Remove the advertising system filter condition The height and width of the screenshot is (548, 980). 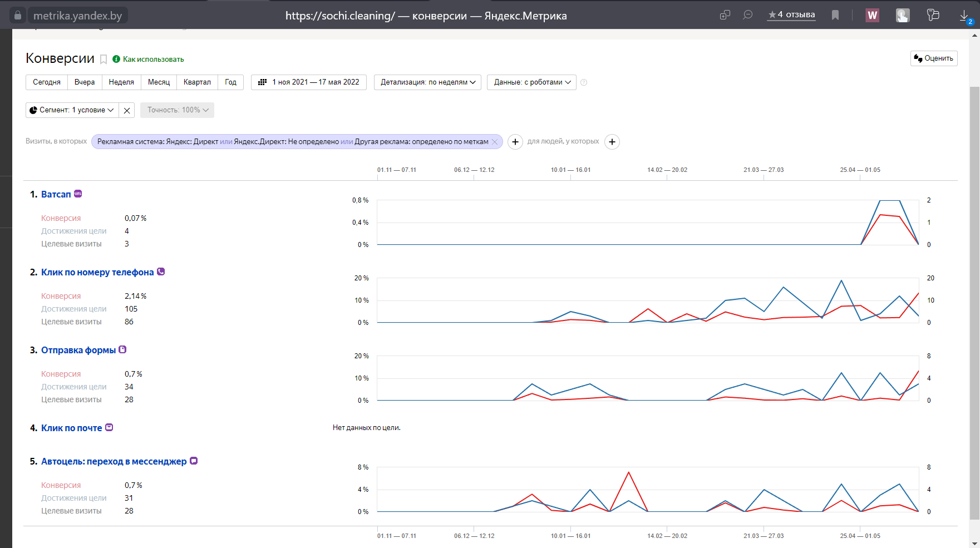tap(495, 142)
